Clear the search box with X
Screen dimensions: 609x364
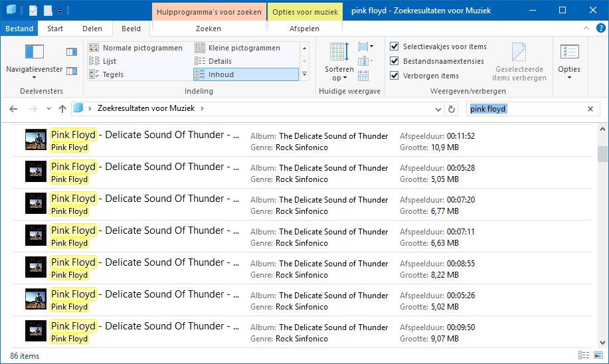click(x=590, y=109)
